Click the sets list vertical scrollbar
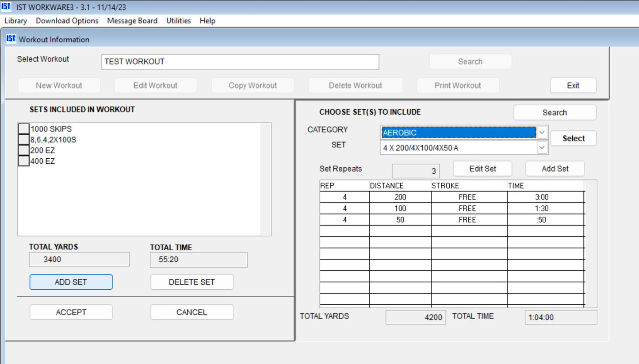The width and height of the screenshot is (639, 364). click(x=265, y=179)
